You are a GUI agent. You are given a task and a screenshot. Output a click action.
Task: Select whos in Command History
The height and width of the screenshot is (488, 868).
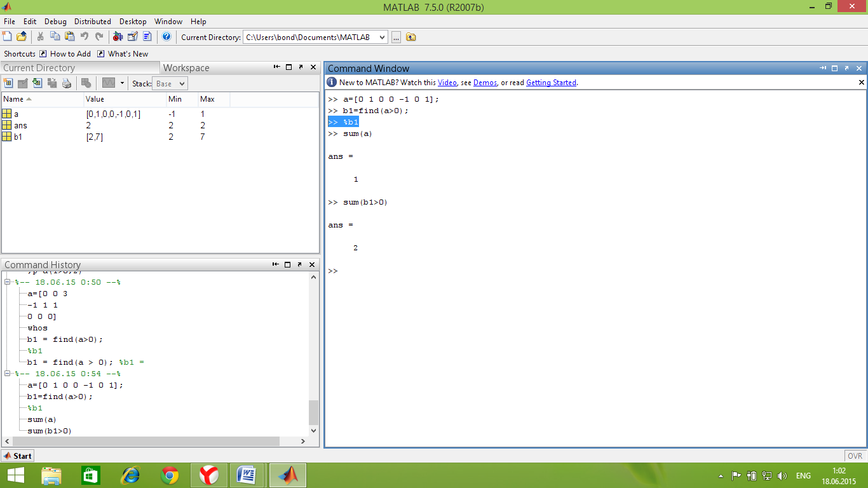click(x=37, y=328)
